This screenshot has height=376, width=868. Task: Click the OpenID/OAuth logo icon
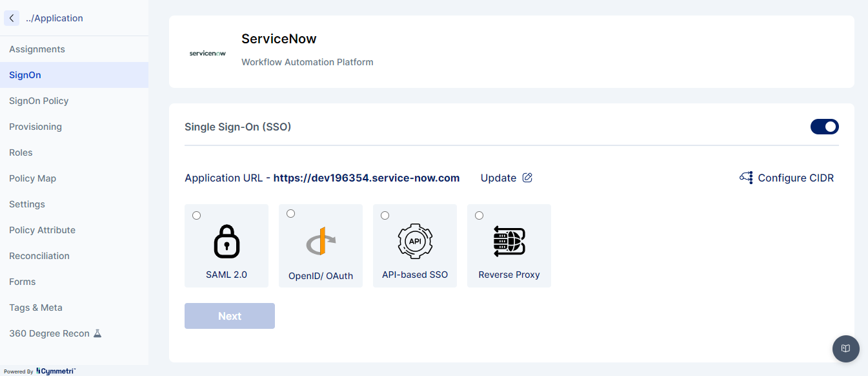coord(321,242)
